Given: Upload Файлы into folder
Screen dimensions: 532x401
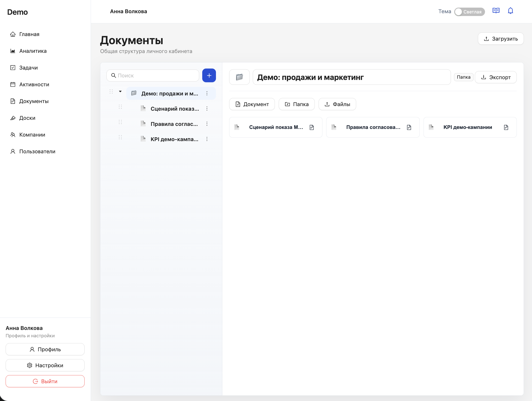Looking at the screenshot, I should coord(337,104).
